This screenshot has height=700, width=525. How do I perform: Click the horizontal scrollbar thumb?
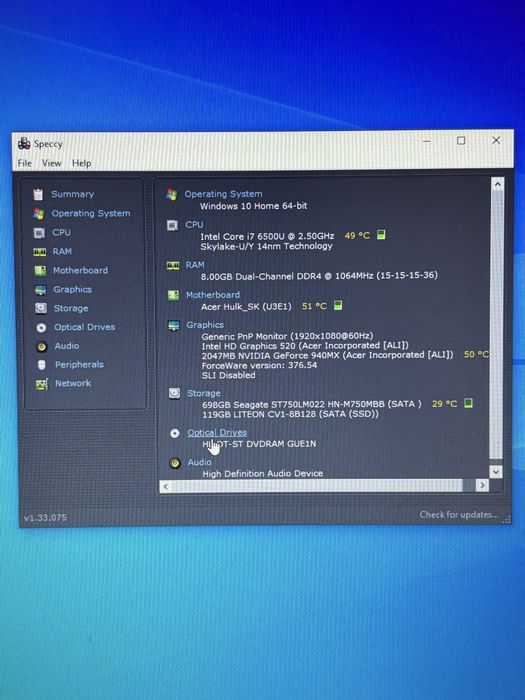point(317,486)
